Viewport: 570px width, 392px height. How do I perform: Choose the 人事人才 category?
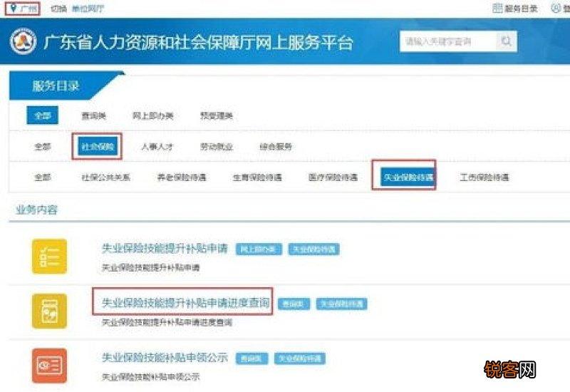(x=157, y=147)
